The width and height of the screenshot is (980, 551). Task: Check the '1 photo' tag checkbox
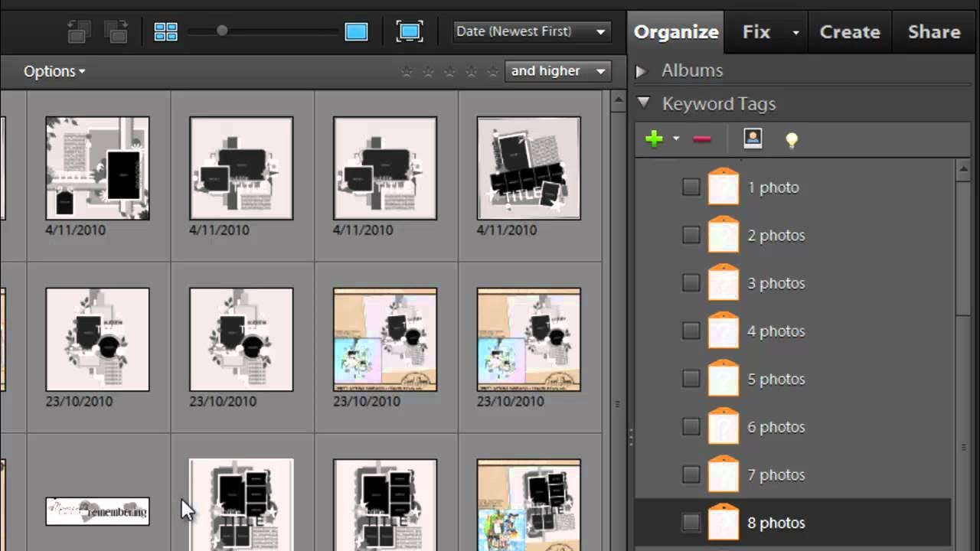(x=691, y=187)
